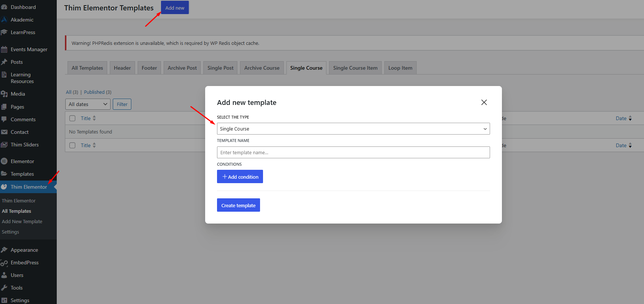Tick the select-all checkbox in the table header

(x=72, y=118)
